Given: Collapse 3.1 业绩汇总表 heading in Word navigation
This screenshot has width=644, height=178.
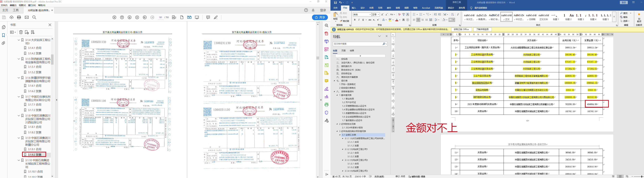Looking at the screenshot, I should coord(340,135).
